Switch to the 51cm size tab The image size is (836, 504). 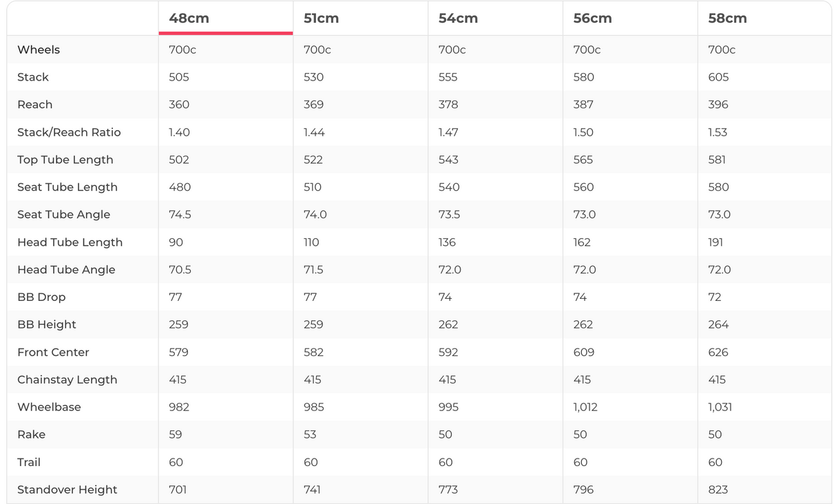click(321, 19)
